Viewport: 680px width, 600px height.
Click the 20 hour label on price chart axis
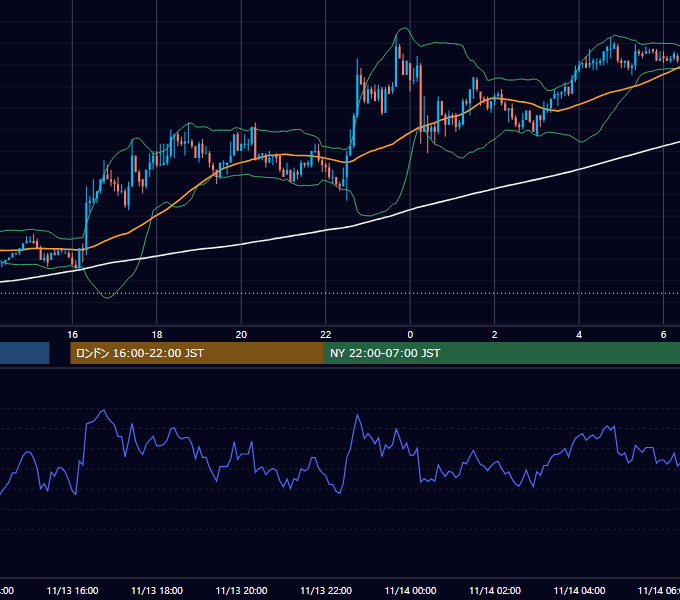tap(241, 335)
